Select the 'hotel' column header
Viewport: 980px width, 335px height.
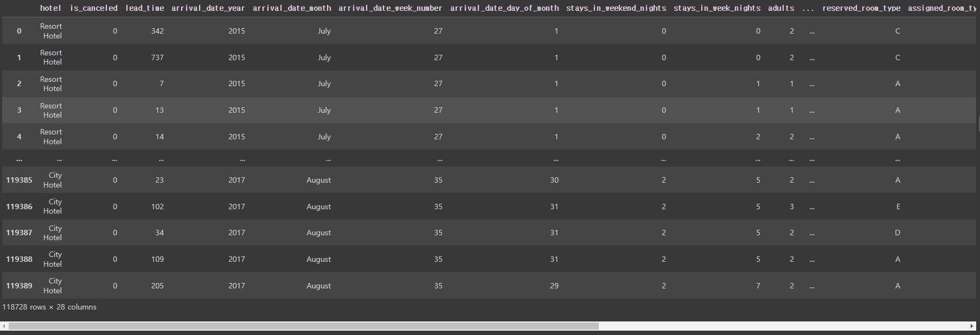pos(50,8)
